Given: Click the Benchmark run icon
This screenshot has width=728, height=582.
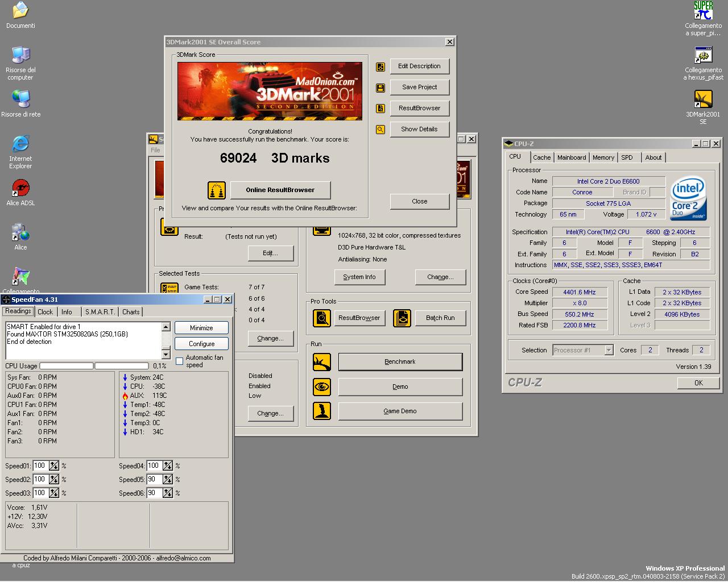Looking at the screenshot, I should (322, 362).
